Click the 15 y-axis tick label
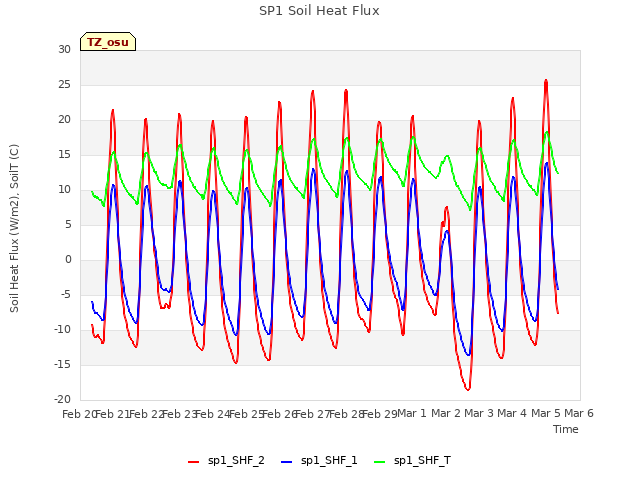 click(64, 155)
